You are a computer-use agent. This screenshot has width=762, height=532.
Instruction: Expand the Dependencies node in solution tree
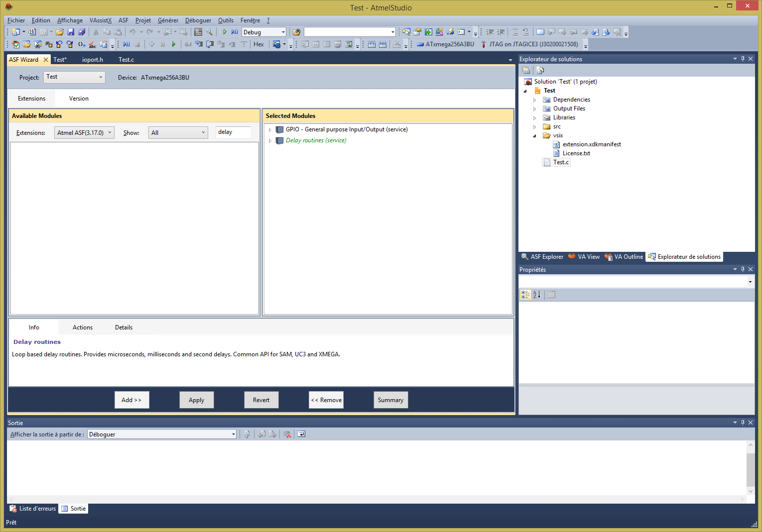click(x=534, y=100)
